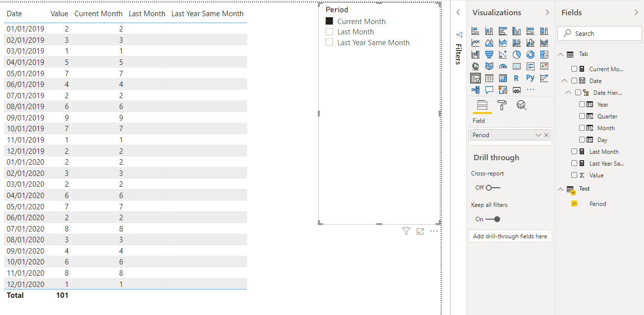Toggle the Keep all filters switch

[x=493, y=219]
